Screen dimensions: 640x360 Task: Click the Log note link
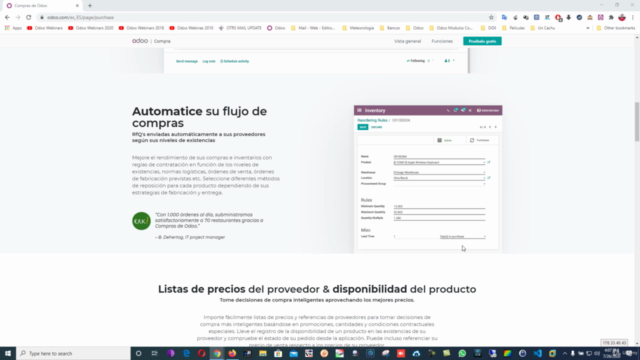209,61
